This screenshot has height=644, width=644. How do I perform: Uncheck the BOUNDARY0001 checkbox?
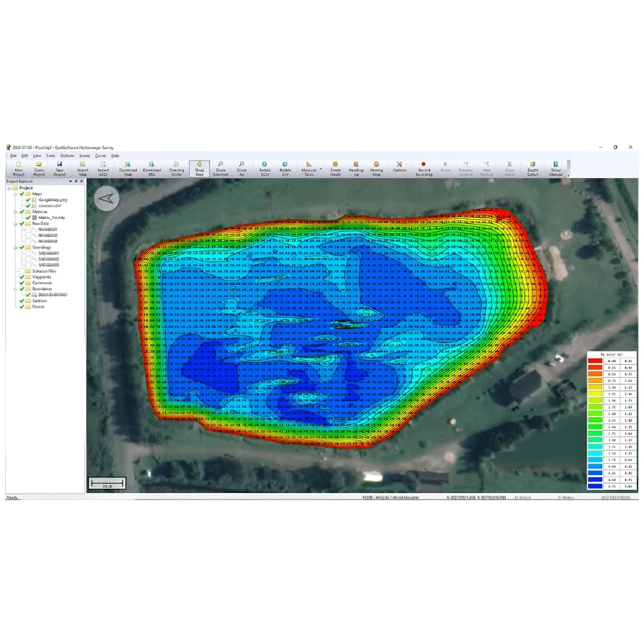29,295
